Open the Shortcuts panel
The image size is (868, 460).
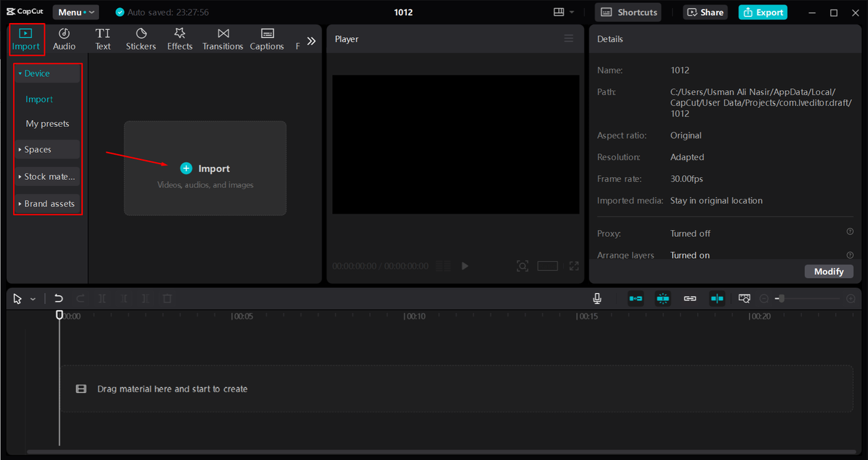click(628, 12)
